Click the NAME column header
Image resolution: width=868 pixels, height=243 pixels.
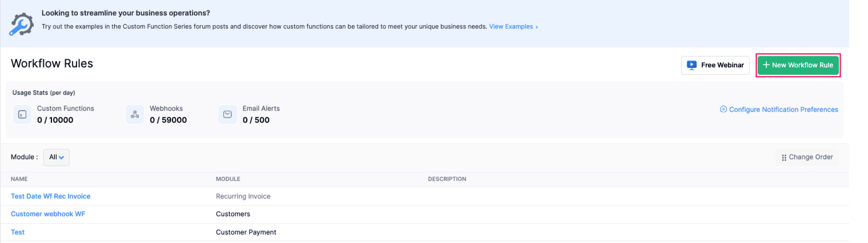19,179
